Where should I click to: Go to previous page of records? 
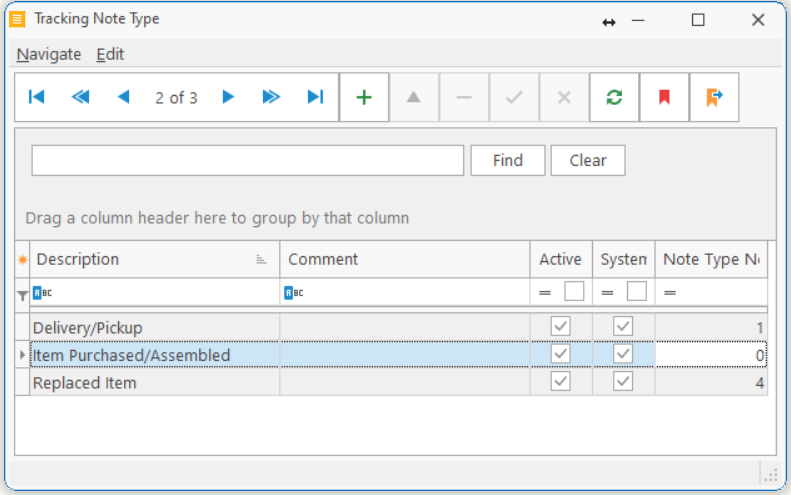pyautogui.click(x=80, y=97)
